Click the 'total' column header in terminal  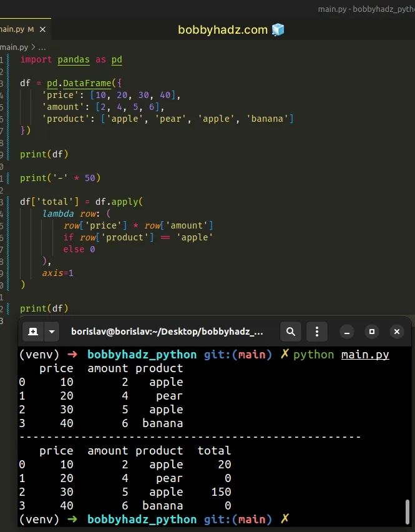tap(214, 451)
